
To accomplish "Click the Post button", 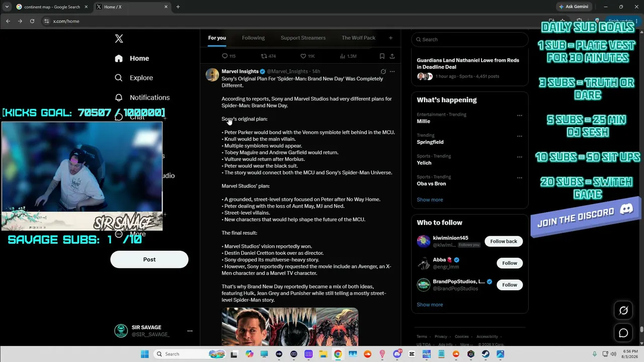I will pos(149,259).
